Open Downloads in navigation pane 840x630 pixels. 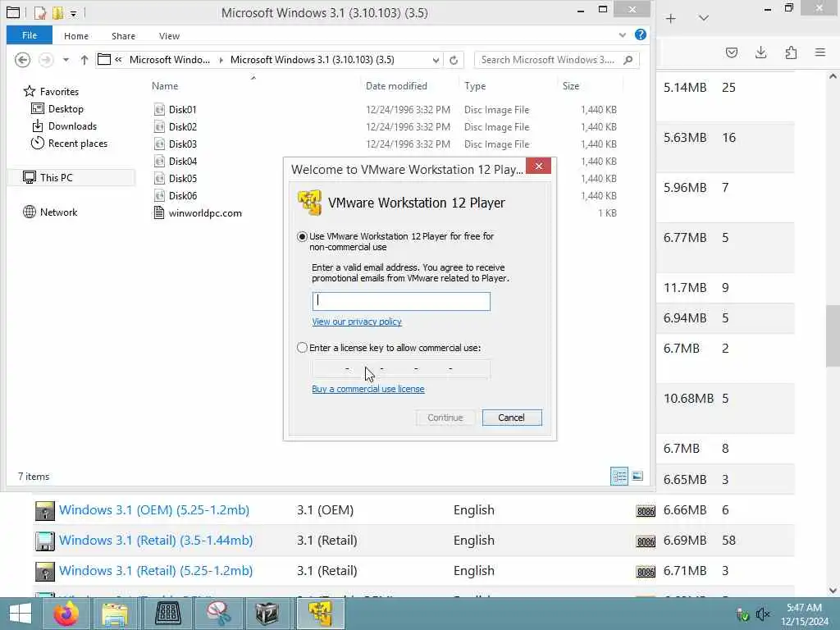tap(64, 126)
